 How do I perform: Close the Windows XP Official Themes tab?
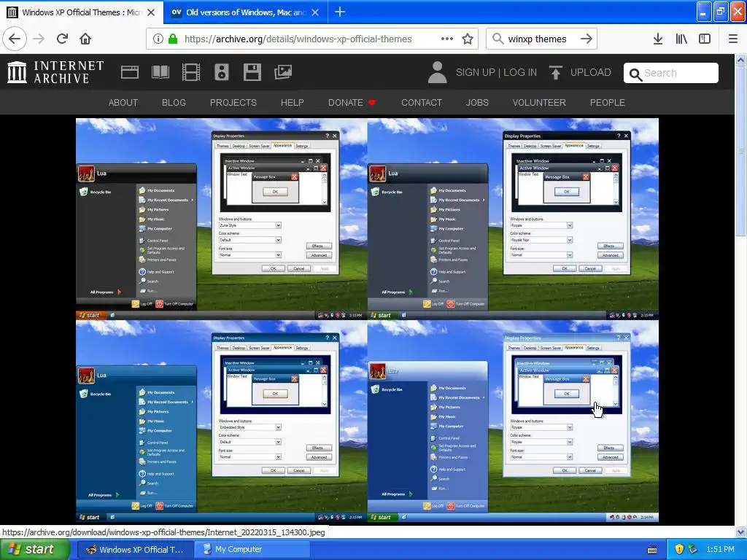click(151, 12)
